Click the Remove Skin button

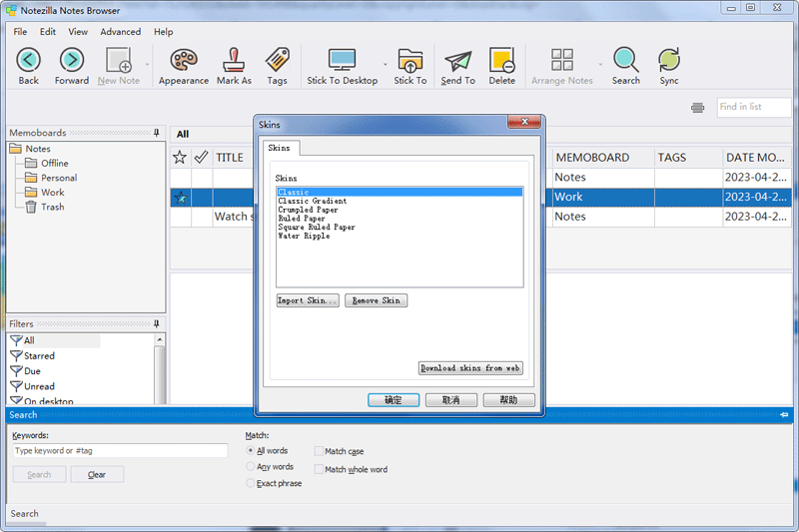click(377, 300)
